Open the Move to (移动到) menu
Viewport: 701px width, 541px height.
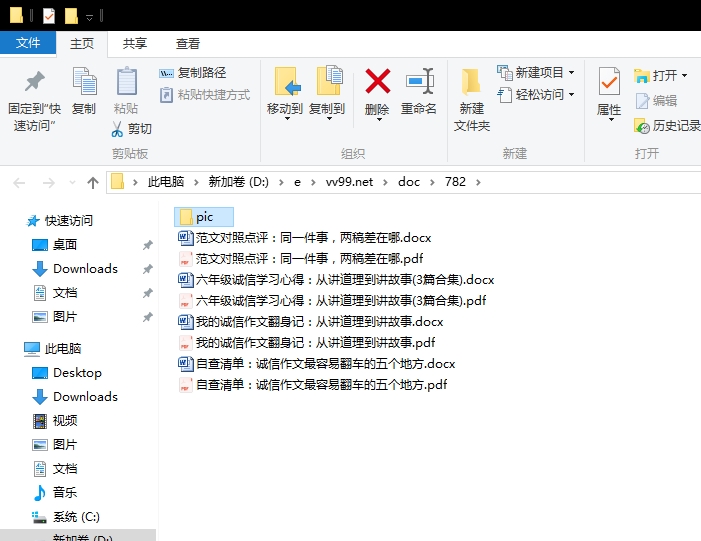(285, 94)
